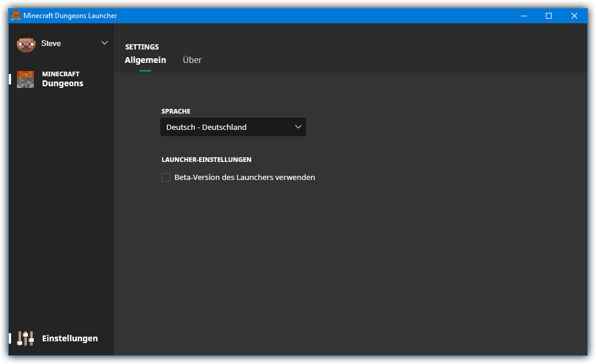The image size is (596, 364).
Task: Open Einstellungen from the sidebar label
Action: coord(70,338)
